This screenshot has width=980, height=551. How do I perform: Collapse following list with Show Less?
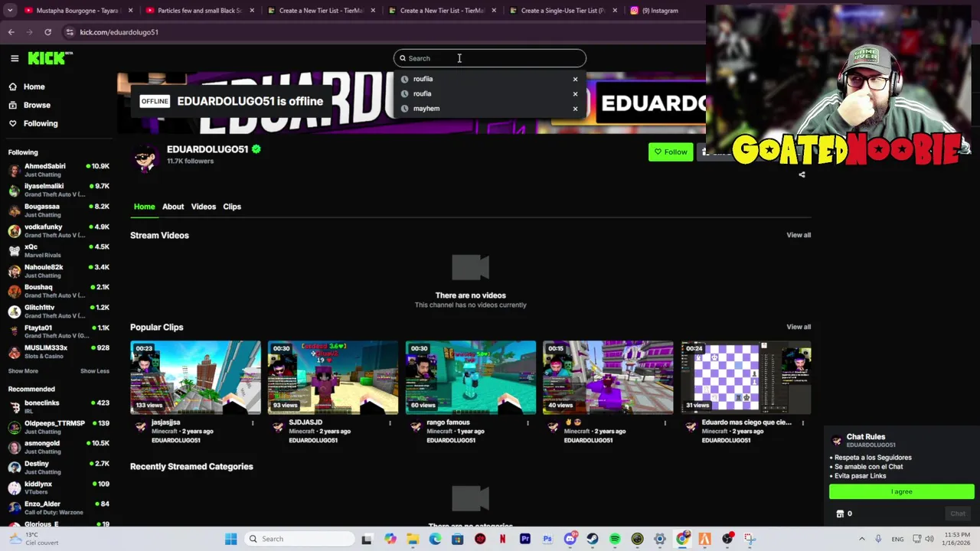click(95, 371)
